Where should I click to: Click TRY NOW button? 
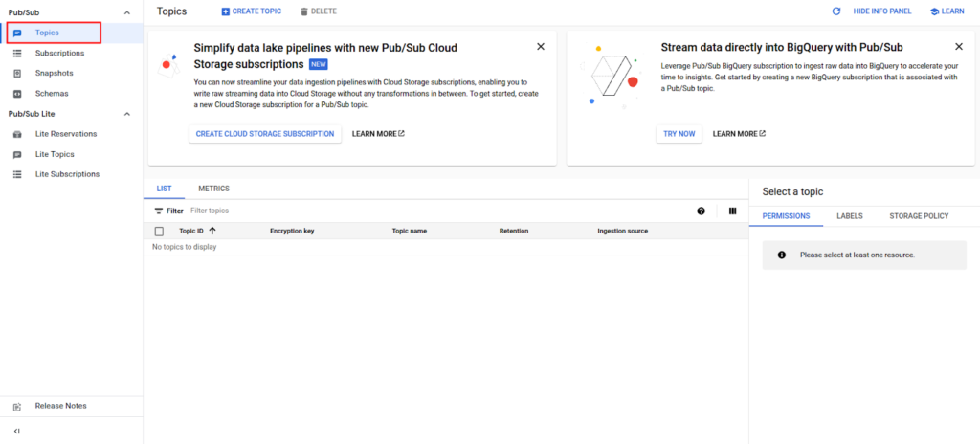tap(679, 134)
